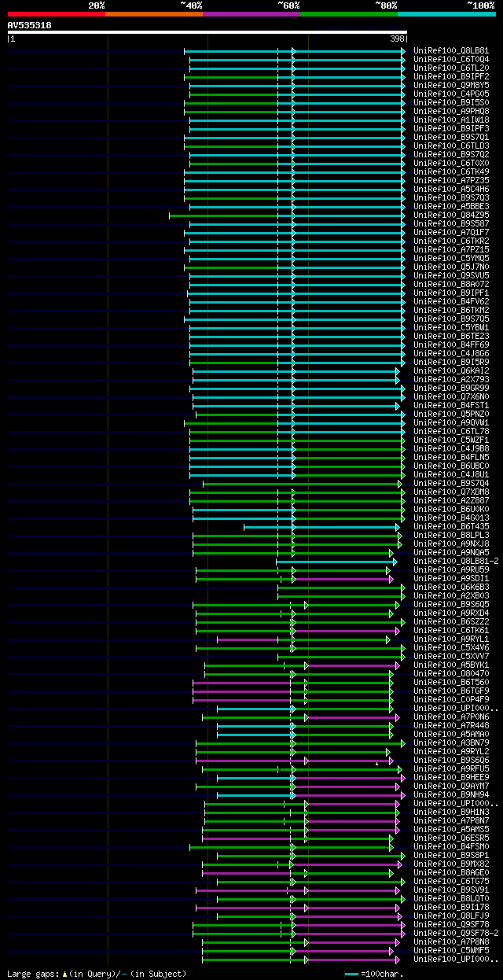Select the UniRef100_Q8LB81-2 entry

click(456, 561)
